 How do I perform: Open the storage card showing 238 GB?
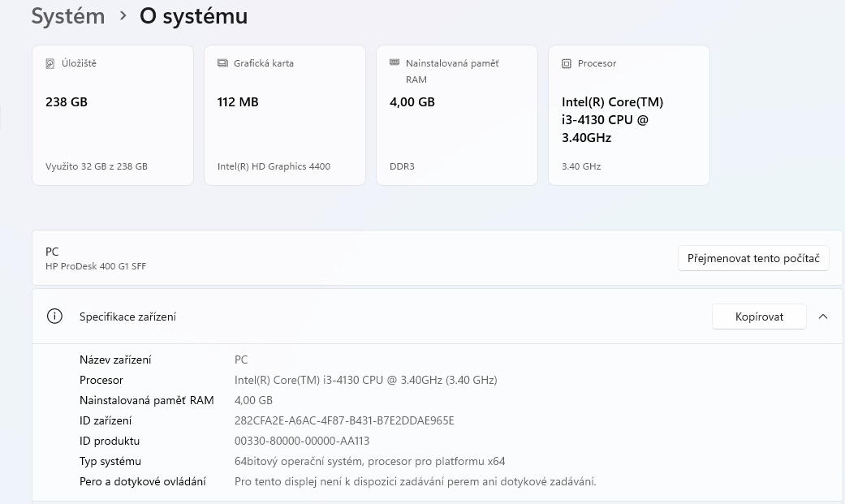point(113,115)
